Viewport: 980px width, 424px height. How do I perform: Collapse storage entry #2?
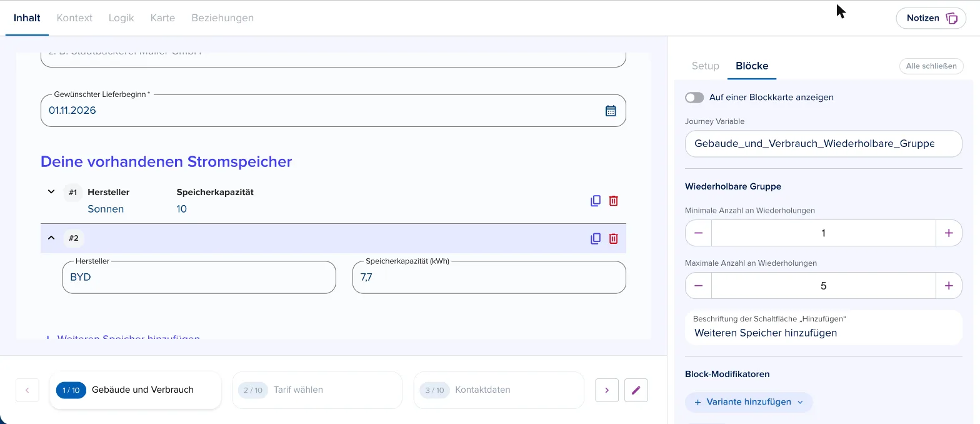pyautogui.click(x=51, y=238)
